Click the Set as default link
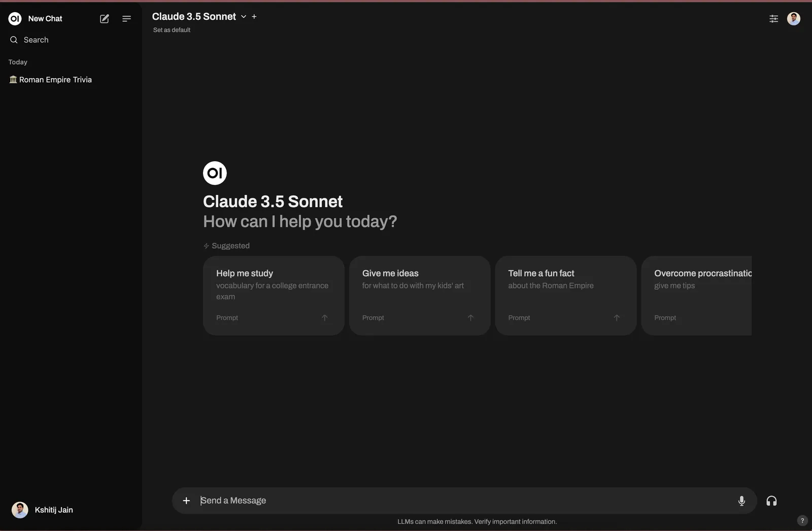Viewport: 812px width, 531px height. tap(172, 30)
